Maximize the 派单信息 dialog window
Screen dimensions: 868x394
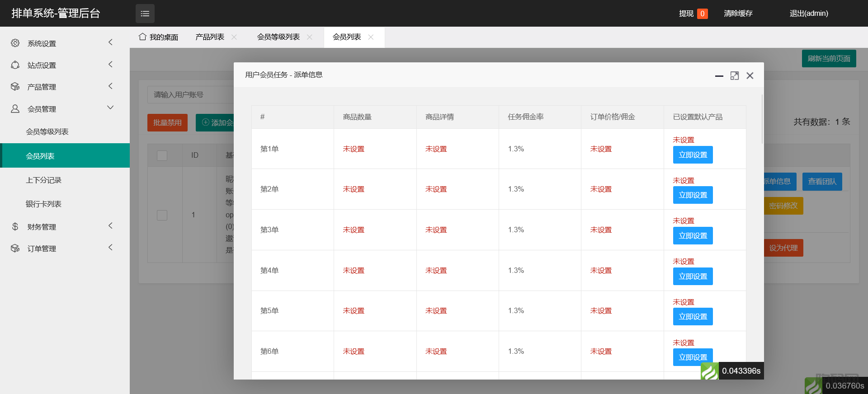(735, 76)
